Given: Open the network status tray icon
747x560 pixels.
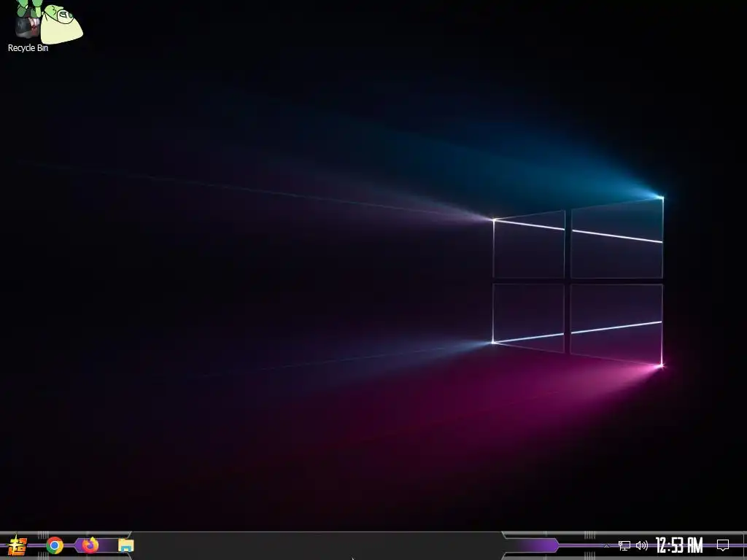Looking at the screenshot, I should tap(624, 545).
